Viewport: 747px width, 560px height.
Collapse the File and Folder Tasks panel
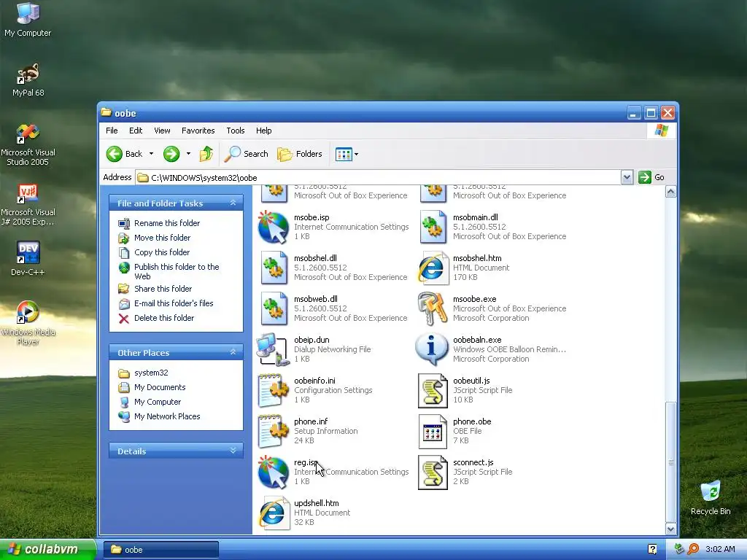click(x=233, y=203)
